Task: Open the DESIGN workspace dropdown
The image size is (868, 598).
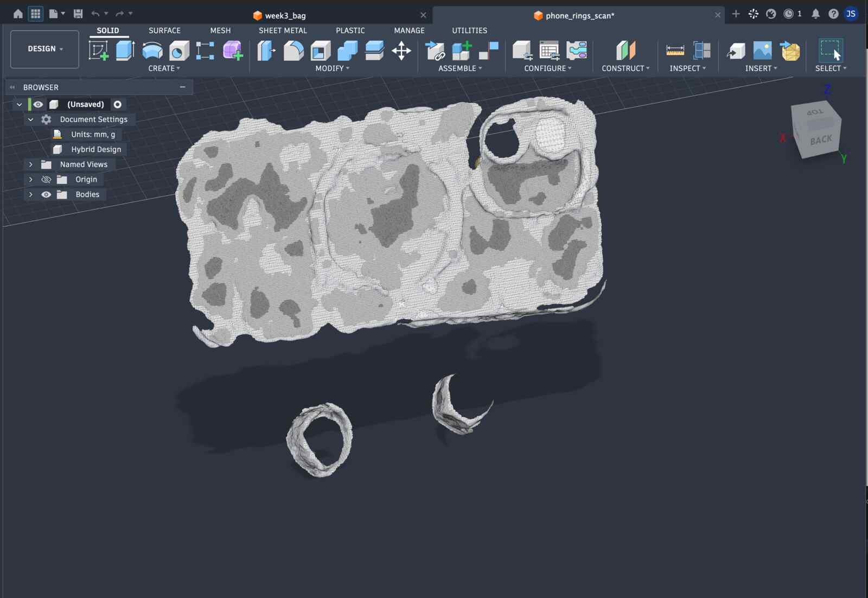Action: (44, 49)
